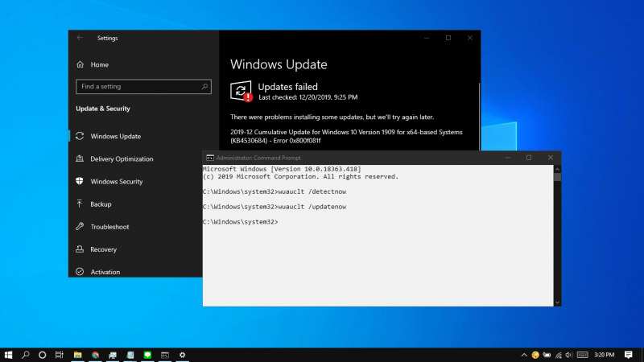This screenshot has height=362, width=644.
Task: Open touch keyboard from system tray
Action: pyautogui.click(x=582, y=355)
